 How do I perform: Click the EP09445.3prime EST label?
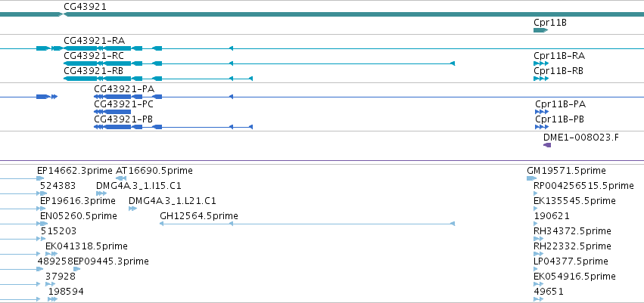point(111,261)
